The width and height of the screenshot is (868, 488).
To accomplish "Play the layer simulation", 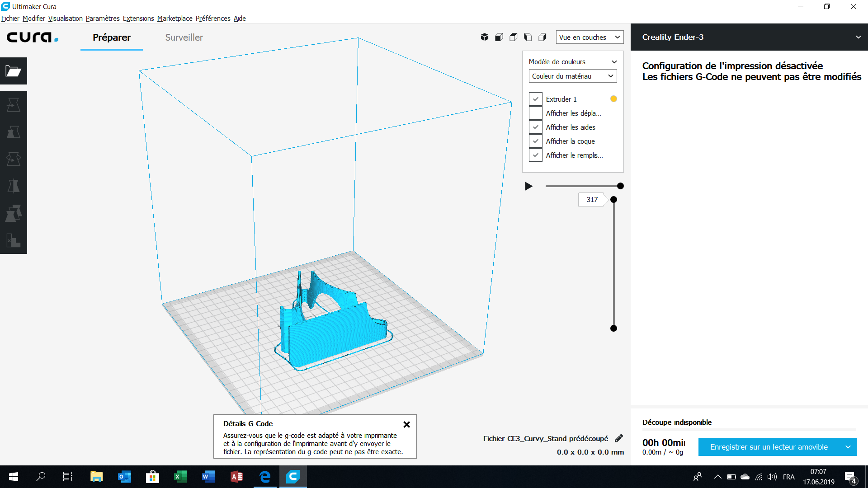I will point(528,186).
